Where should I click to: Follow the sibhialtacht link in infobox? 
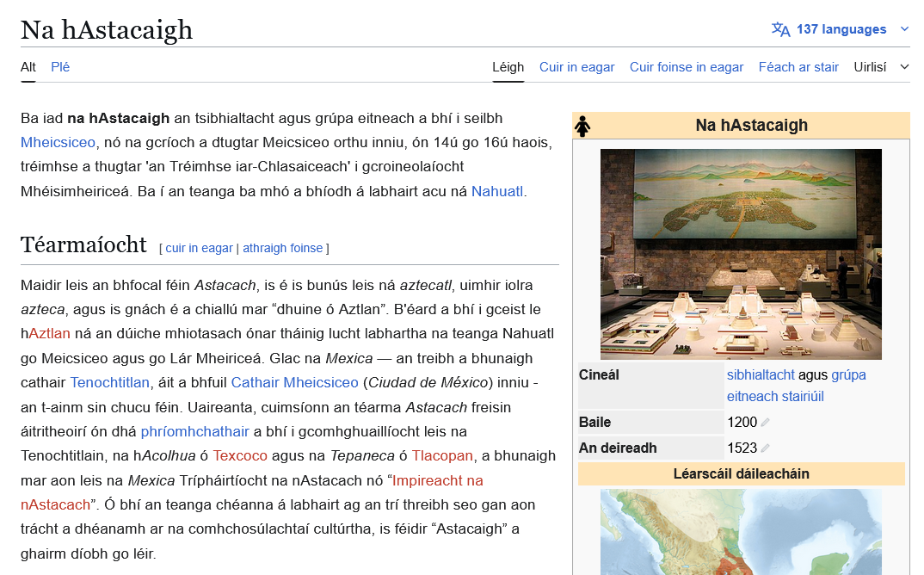coord(761,374)
